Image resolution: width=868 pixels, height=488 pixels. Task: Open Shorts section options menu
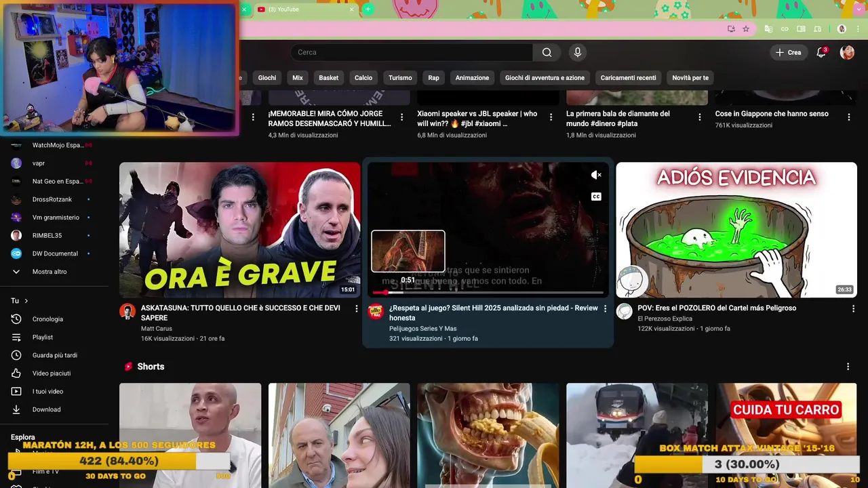coord(848,367)
